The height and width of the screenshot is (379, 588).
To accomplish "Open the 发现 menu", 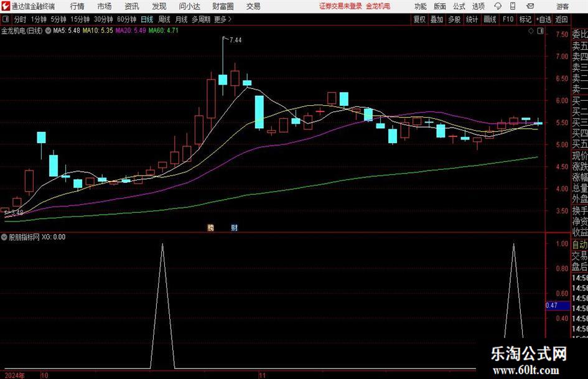I will [x=159, y=6].
